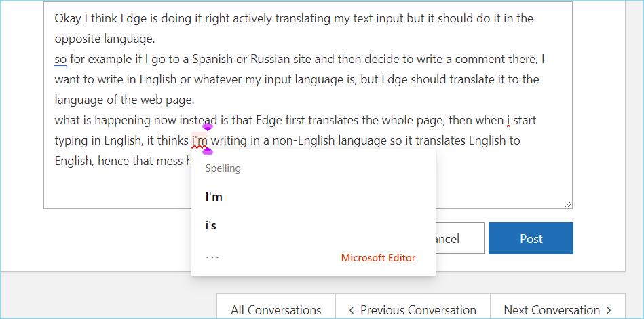Viewport: 644px width, 319px height.
Task: Click the lower purple selection handle
Action: (x=208, y=152)
